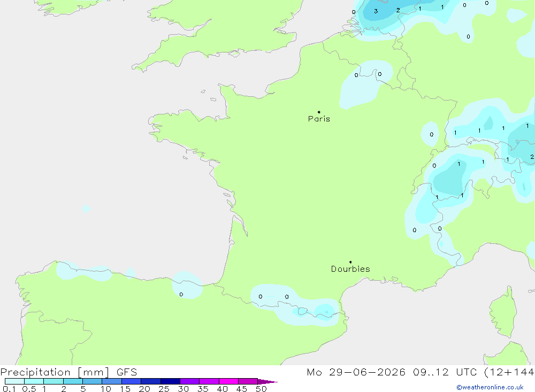Select the 30 mm purple legend swatch

pyautogui.click(x=189, y=381)
